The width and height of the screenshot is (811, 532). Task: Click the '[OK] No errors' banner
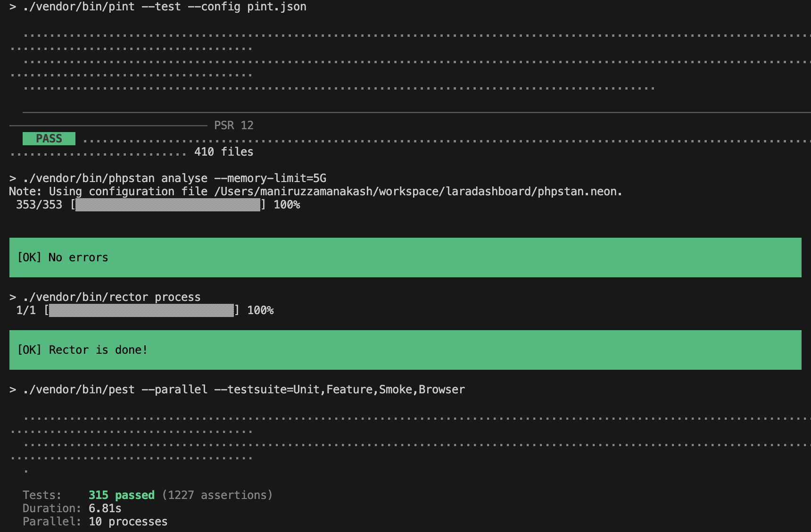pyautogui.click(x=405, y=258)
